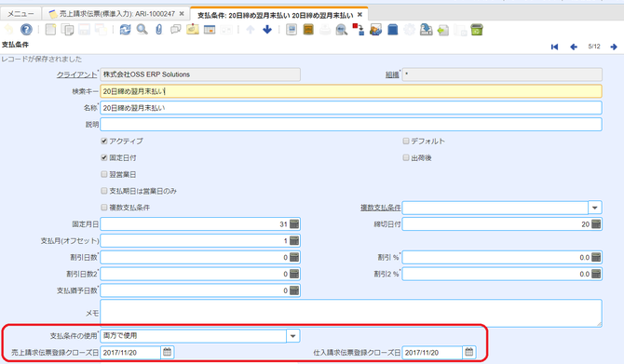The width and height of the screenshot is (624, 364).
Task: Refresh the record data
Action: click(x=125, y=30)
